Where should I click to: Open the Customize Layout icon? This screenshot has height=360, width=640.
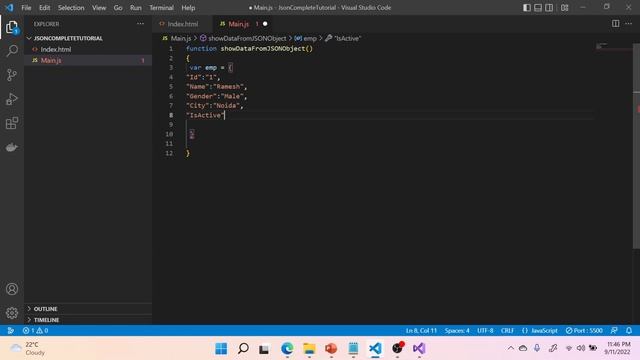(x=564, y=7)
